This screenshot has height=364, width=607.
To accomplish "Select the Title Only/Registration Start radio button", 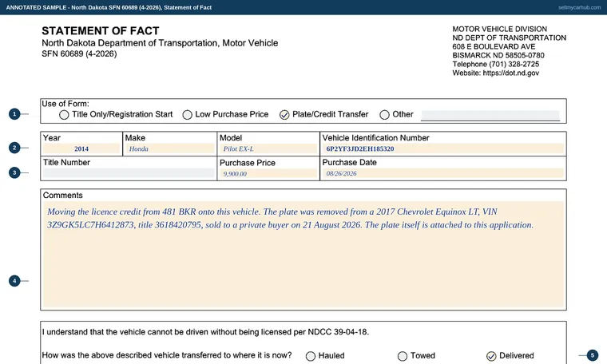I will click(x=64, y=115).
